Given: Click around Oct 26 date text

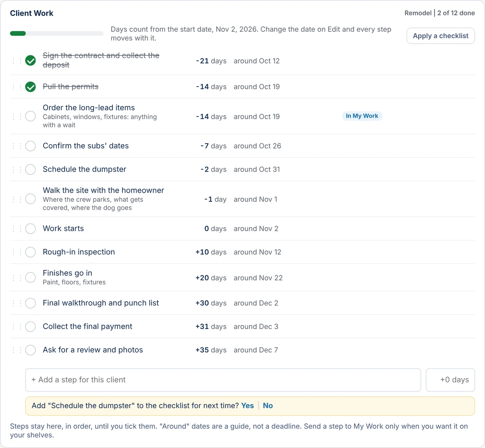Looking at the screenshot, I should (257, 146).
